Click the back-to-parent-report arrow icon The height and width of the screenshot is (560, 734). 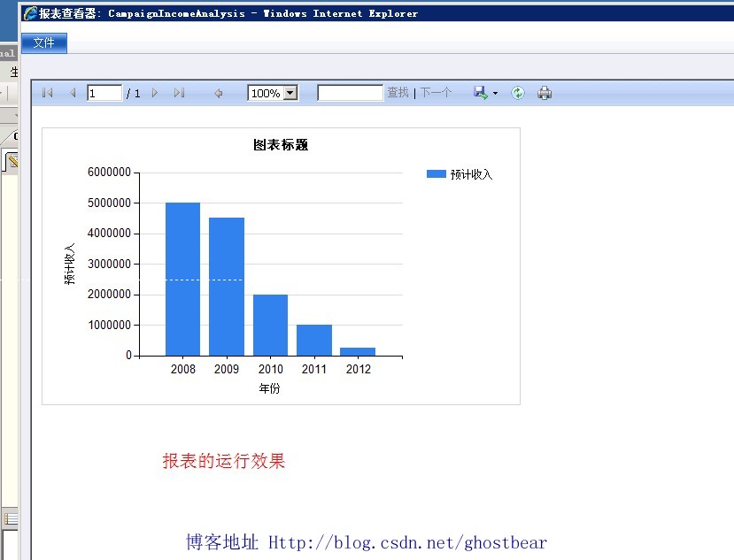coord(218,93)
